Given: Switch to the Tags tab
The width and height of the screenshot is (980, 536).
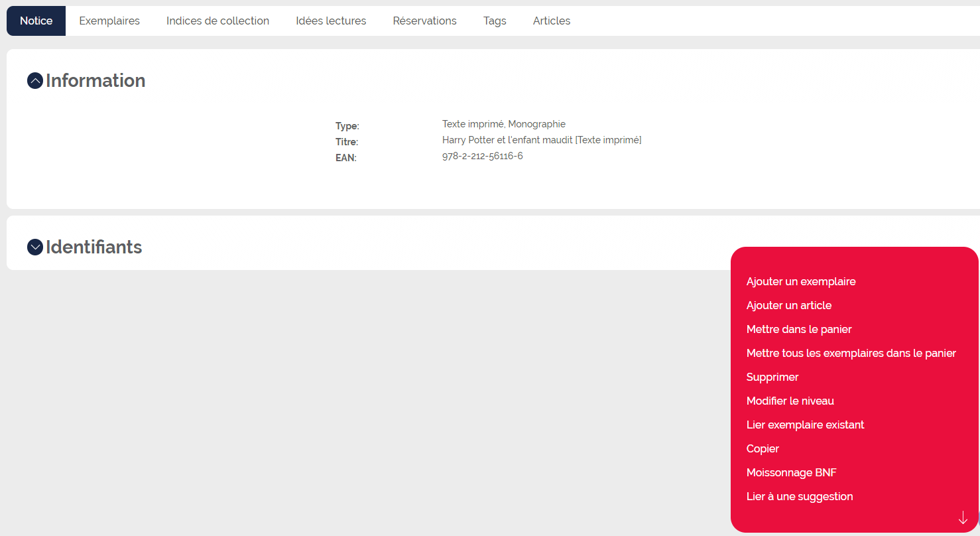Looking at the screenshot, I should click(x=495, y=21).
